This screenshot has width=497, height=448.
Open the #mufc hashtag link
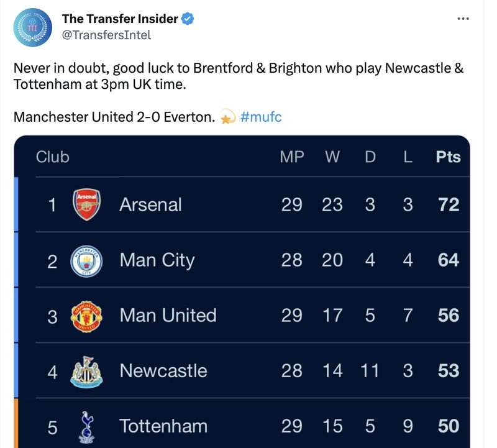(x=260, y=116)
